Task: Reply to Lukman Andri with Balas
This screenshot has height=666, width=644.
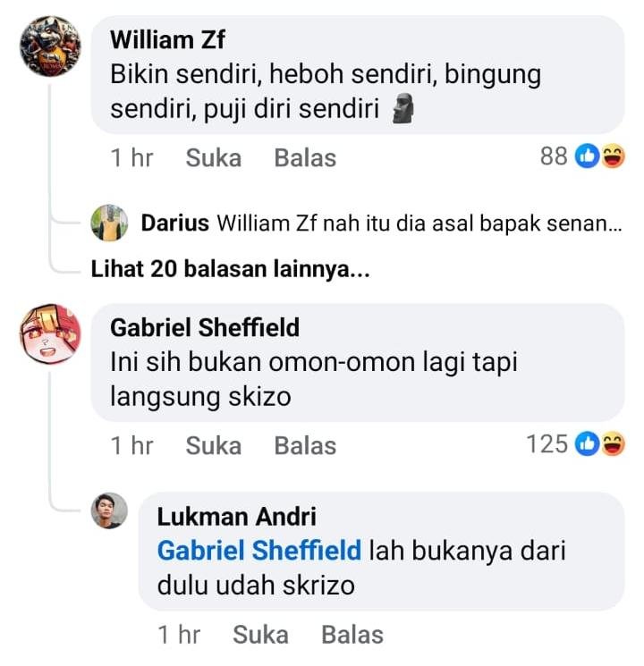Action: [x=352, y=635]
